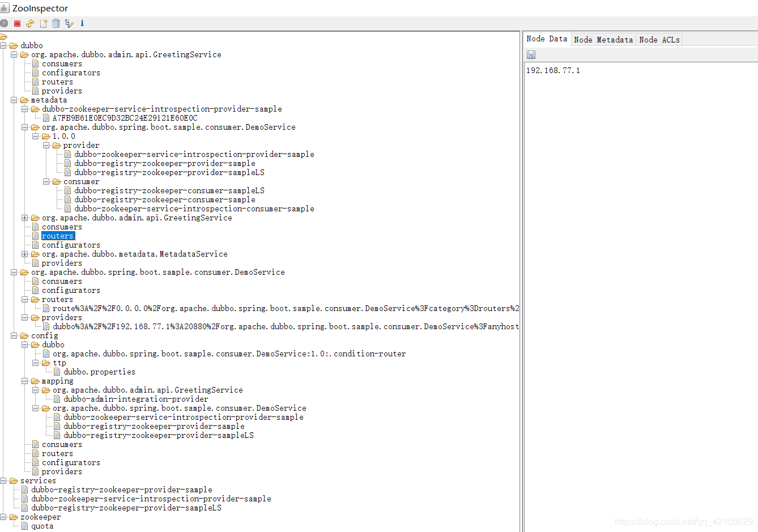Viewport: 758px width, 532px height.
Task: Select the highlighted routers node
Action: pyautogui.click(x=58, y=236)
